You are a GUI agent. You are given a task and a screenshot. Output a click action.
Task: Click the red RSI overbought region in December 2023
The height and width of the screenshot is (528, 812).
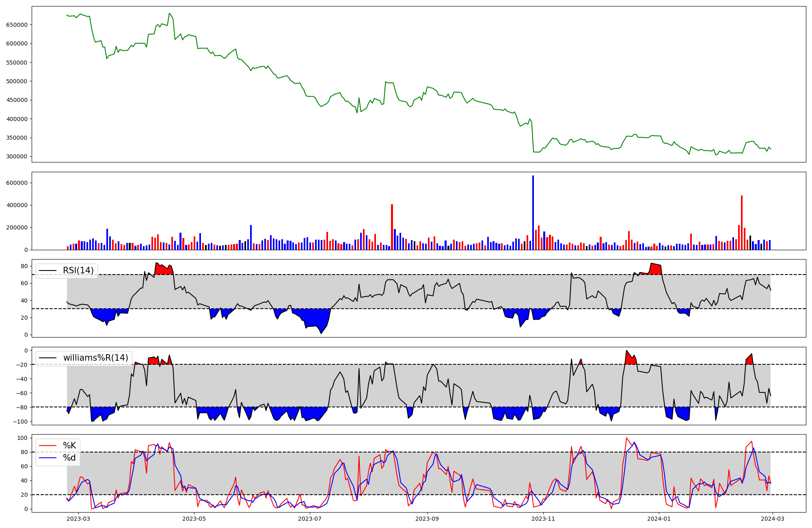tap(656, 269)
